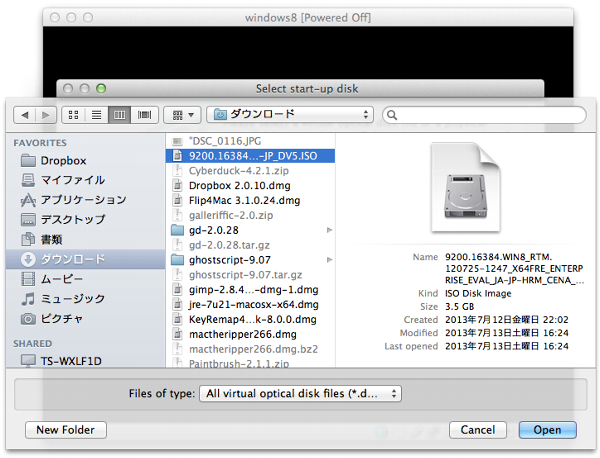Select KeyRemap4...k-8.0.0.dmg

click(x=250, y=320)
